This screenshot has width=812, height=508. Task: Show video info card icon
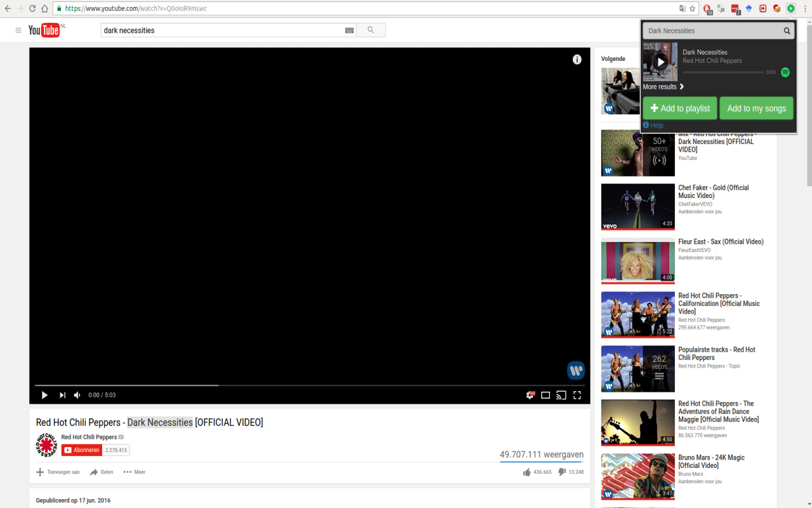[577, 60]
